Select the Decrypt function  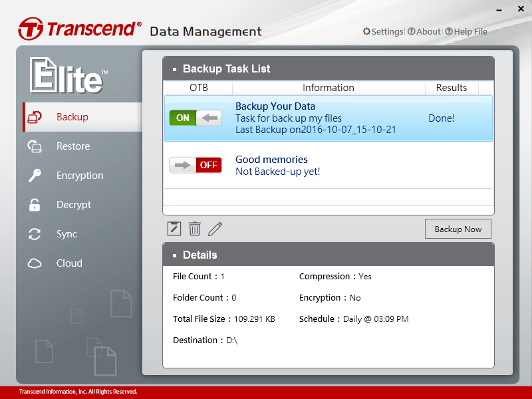70,204
